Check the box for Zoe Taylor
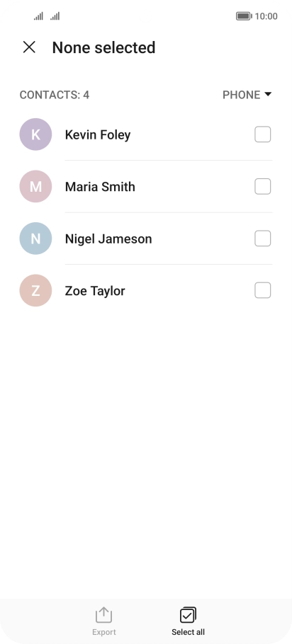Viewport: 292px width, 644px height. (x=262, y=290)
